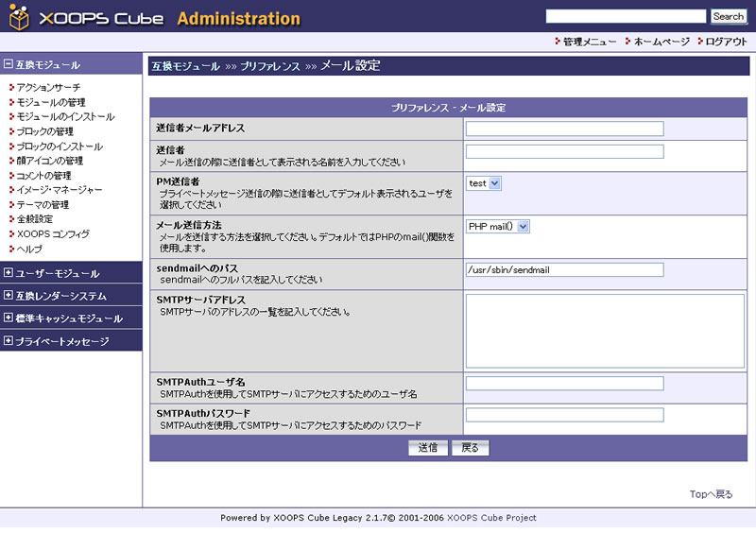Image resolution: width=756 pixels, height=533 pixels.
Task: Open モジュールの管理 in the sidebar
Action: tap(51, 102)
